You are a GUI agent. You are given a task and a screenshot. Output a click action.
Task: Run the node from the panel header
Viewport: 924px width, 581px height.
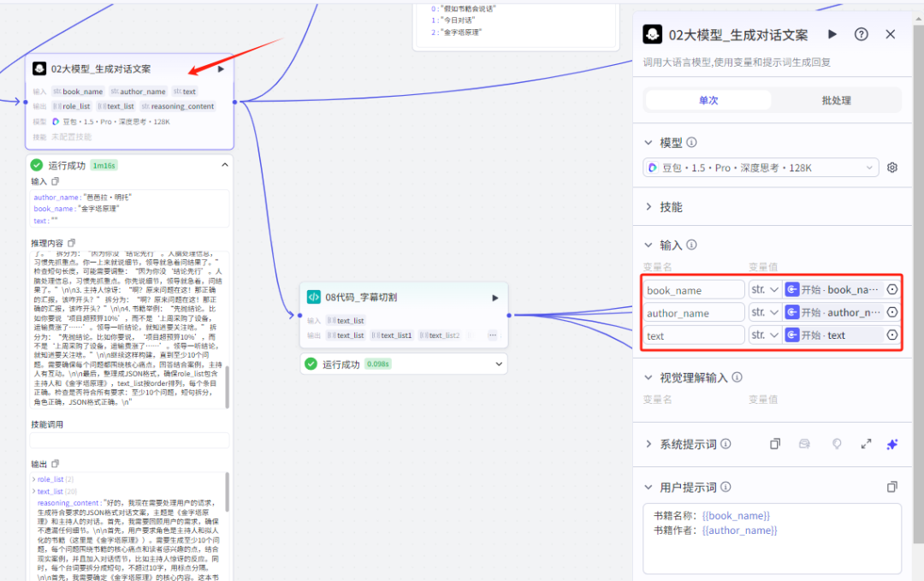coord(832,34)
